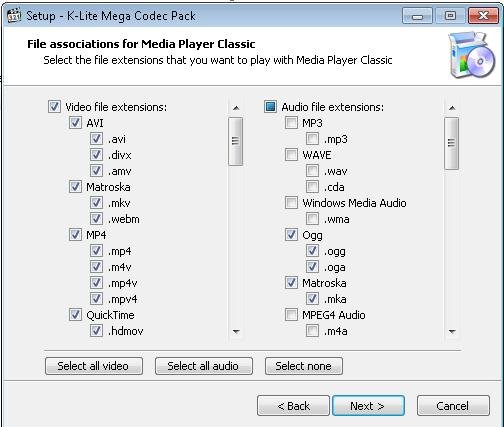Image resolution: width=504 pixels, height=427 pixels.
Task: Uncheck the AVI group checkbox
Action: pyautogui.click(x=75, y=123)
